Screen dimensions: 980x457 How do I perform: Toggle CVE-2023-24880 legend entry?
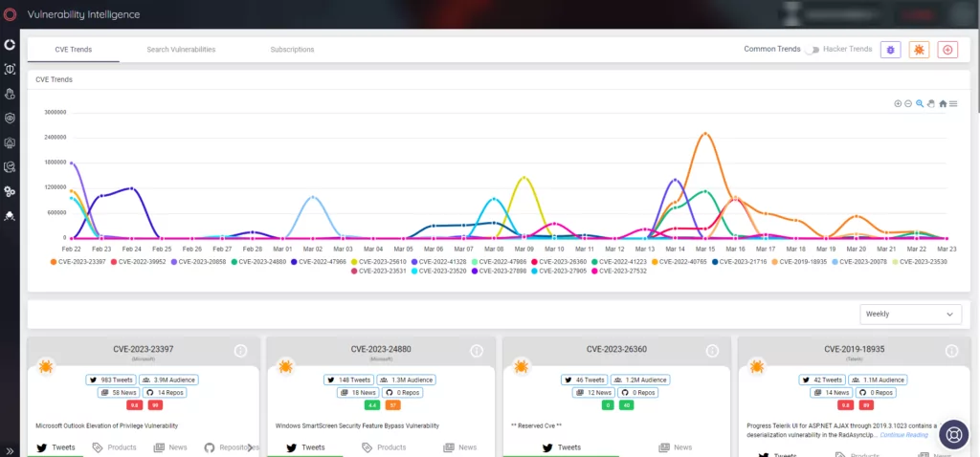click(260, 262)
